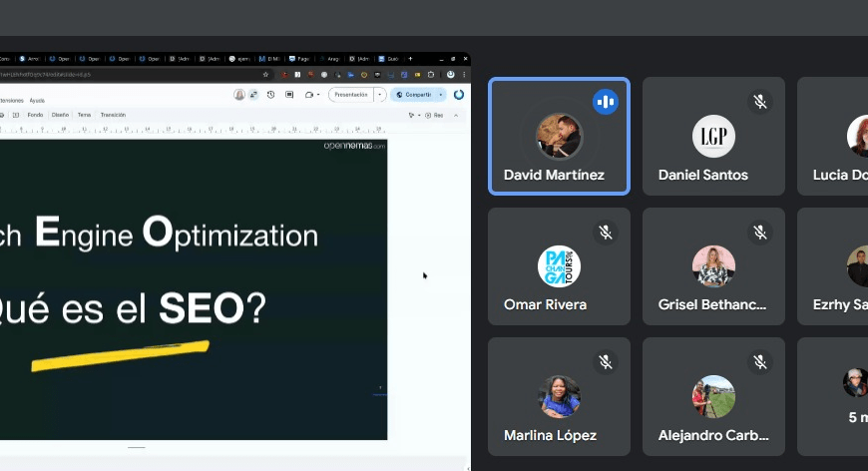Image resolution: width=868 pixels, height=471 pixels.
Task: Click the Rec record button
Action: click(434, 115)
